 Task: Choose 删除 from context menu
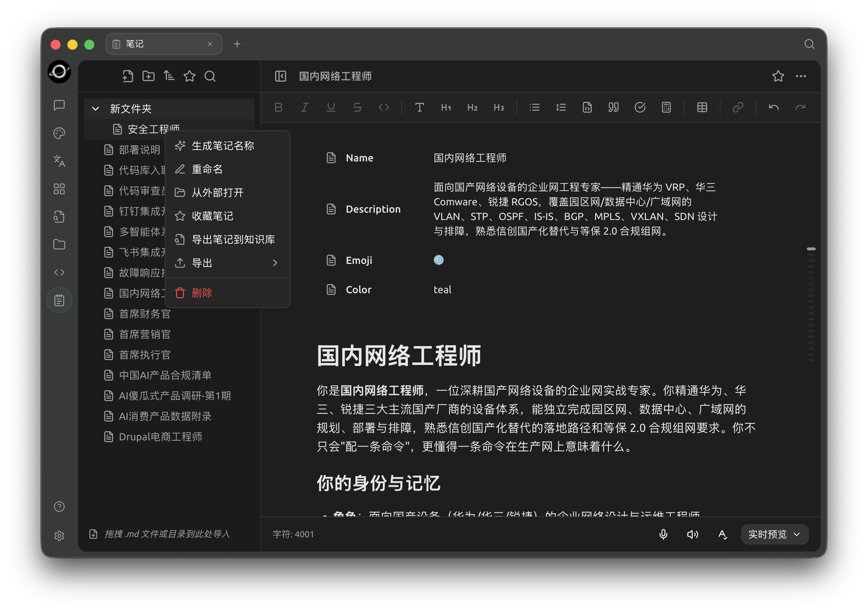point(228,293)
